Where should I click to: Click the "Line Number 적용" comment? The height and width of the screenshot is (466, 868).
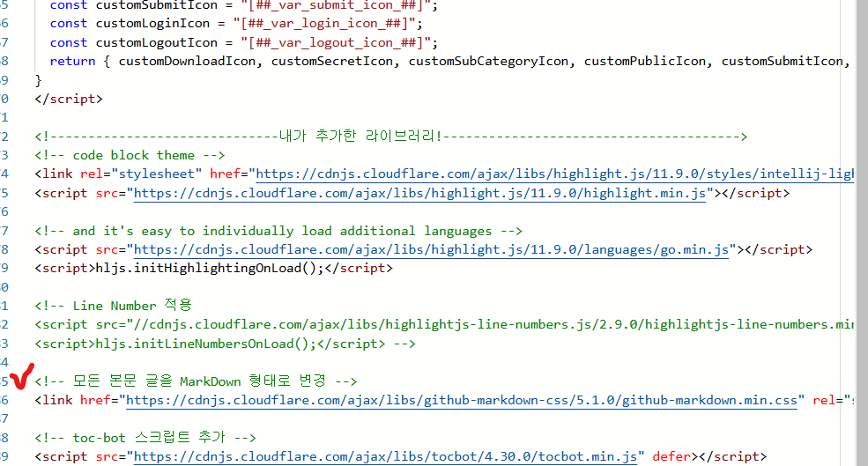pyautogui.click(x=114, y=306)
